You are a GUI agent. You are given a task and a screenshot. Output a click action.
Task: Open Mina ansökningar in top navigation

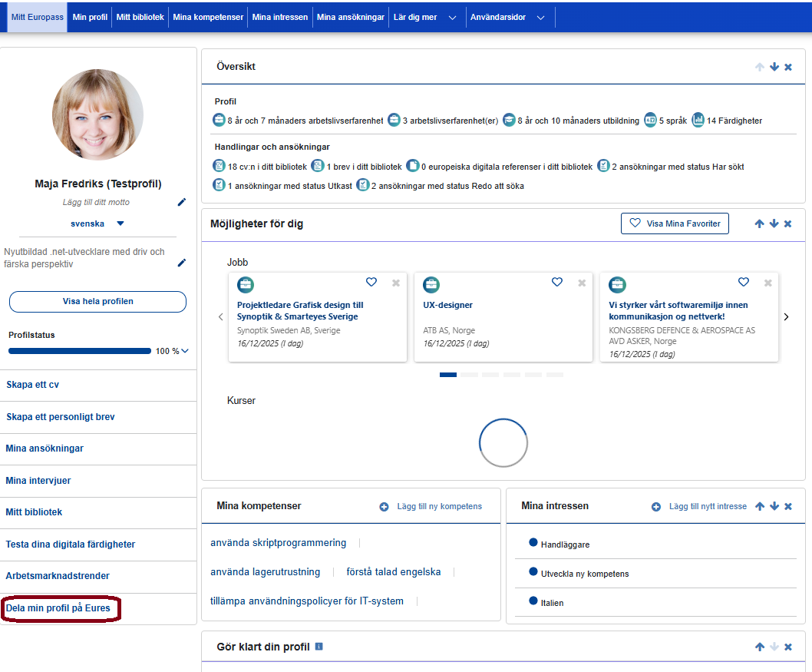point(350,17)
